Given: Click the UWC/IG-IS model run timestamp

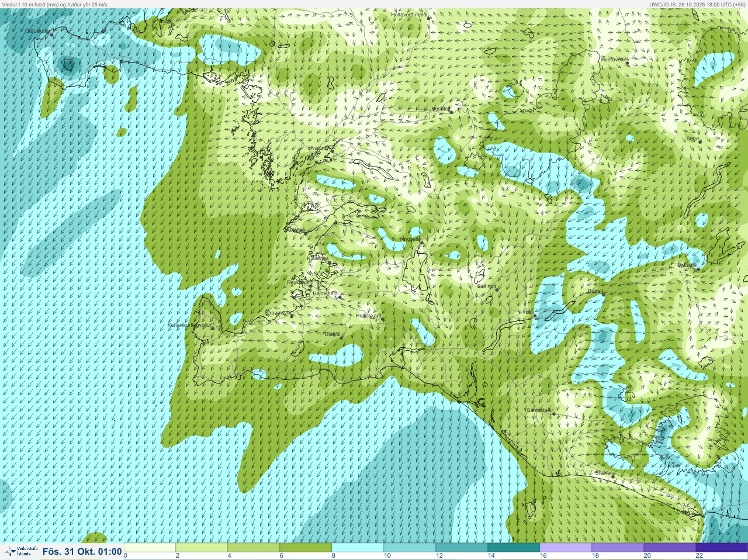Looking at the screenshot, I should [697, 4].
